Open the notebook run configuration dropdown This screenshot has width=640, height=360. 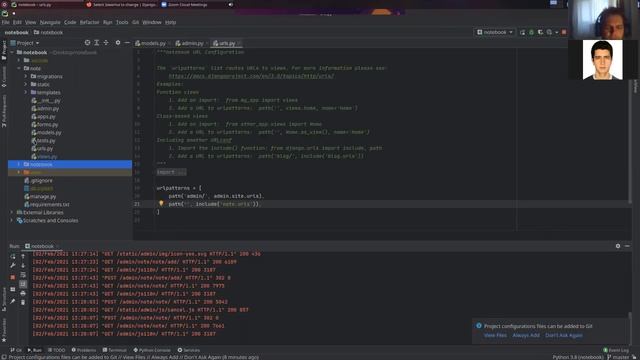pyautogui.click(x=495, y=32)
